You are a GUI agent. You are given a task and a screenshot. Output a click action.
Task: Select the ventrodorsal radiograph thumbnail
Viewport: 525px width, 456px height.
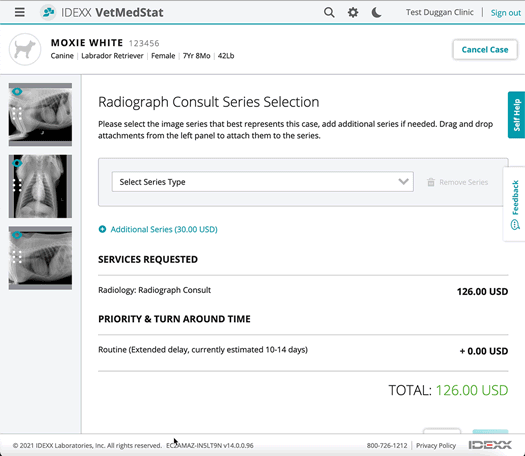(x=40, y=186)
